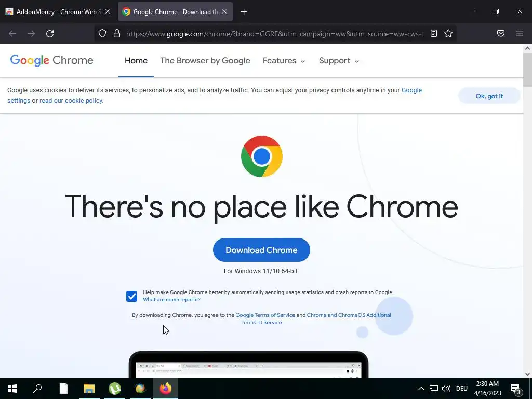Click the browser forward arrow

click(x=31, y=34)
